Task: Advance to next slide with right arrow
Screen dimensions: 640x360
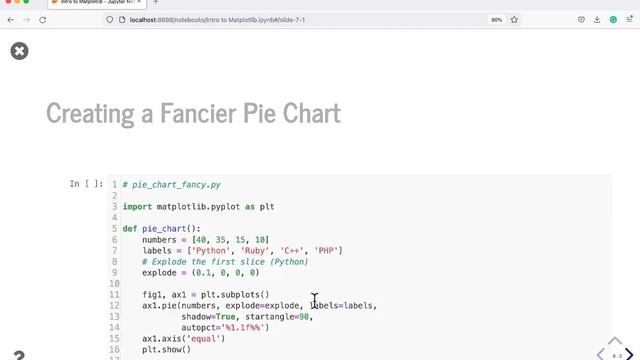Action: pyautogui.click(x=629, y=354)
